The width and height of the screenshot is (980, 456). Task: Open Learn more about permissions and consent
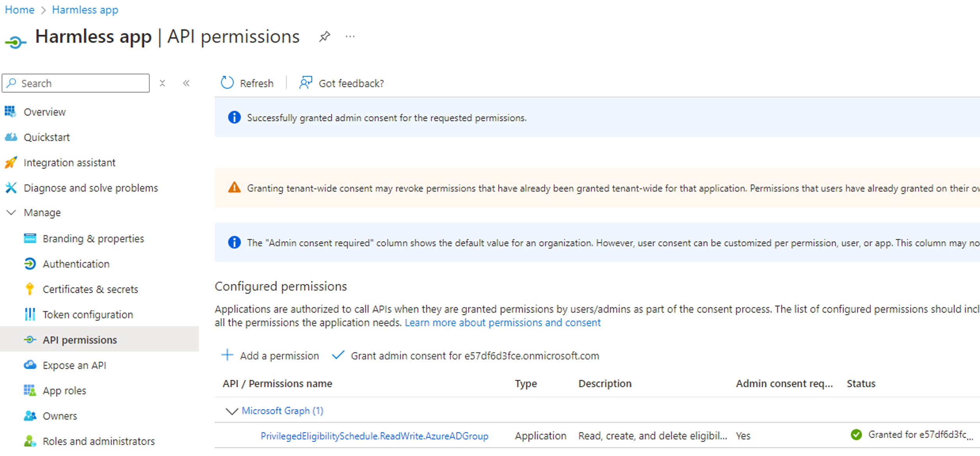[x=502, y=322]
